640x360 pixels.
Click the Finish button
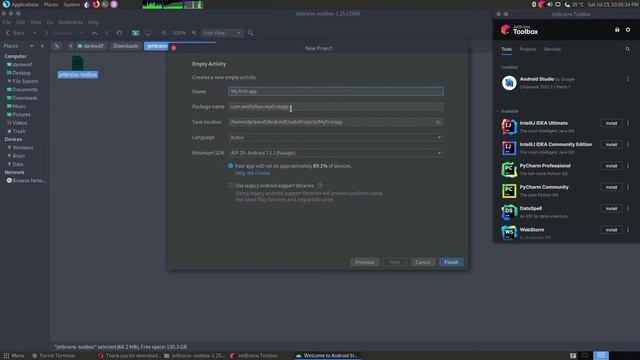(x=451, y=262)
